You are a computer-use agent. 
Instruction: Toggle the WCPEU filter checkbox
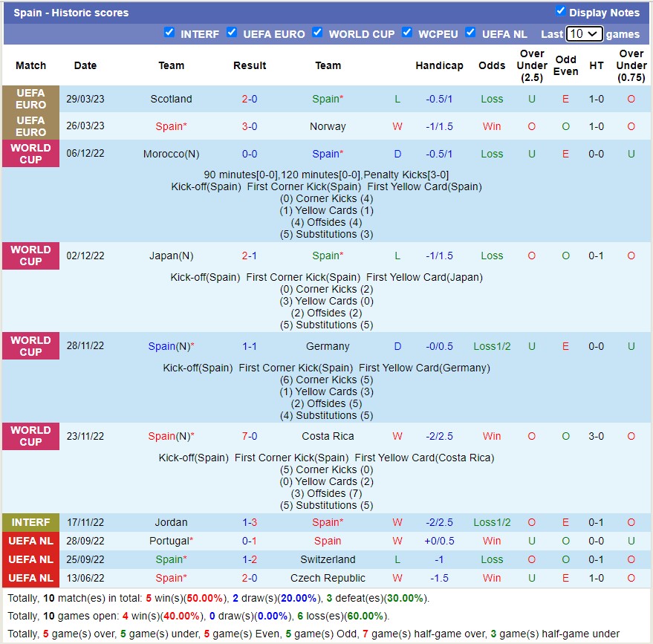407,33
